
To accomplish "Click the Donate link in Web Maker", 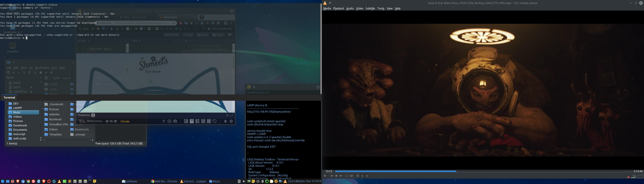I will click(x=125, y=121).
